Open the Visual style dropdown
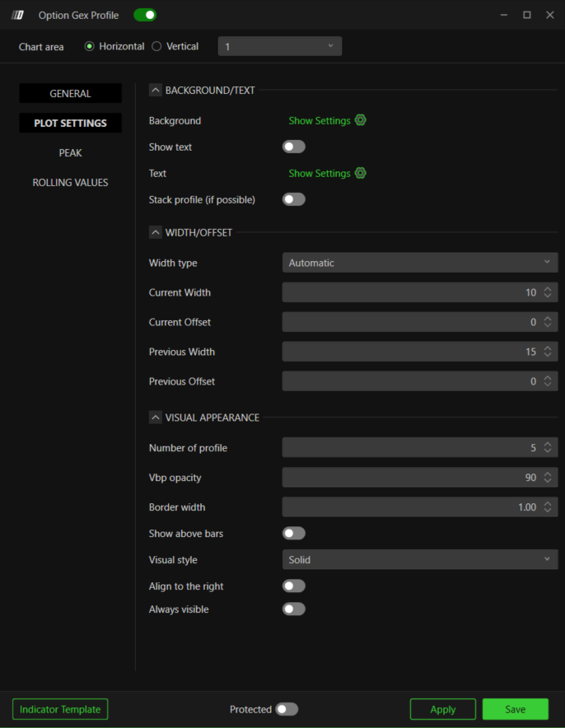 click(420, 560)
